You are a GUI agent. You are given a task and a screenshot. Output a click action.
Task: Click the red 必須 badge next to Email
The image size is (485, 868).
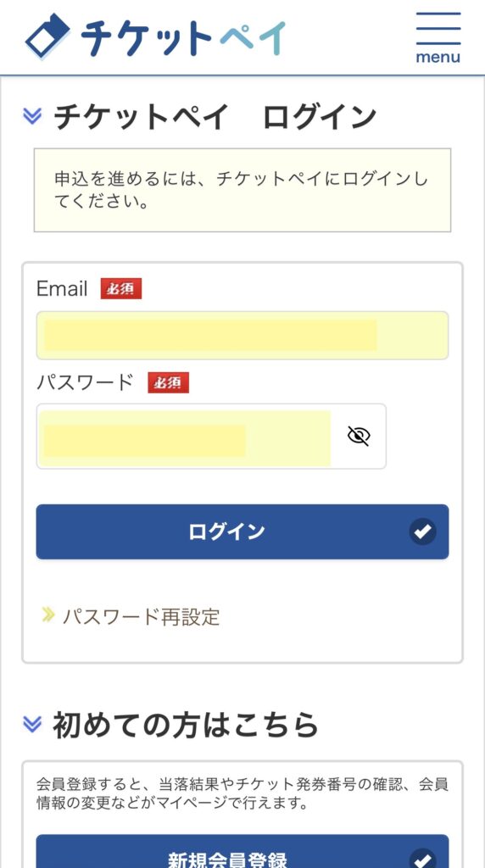click(121, 289)
